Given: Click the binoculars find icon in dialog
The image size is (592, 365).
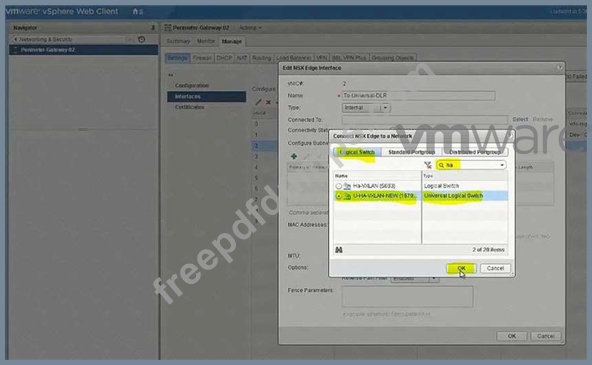Looking at the screenshot, I should pyautogui.click(x=339, y=249).
